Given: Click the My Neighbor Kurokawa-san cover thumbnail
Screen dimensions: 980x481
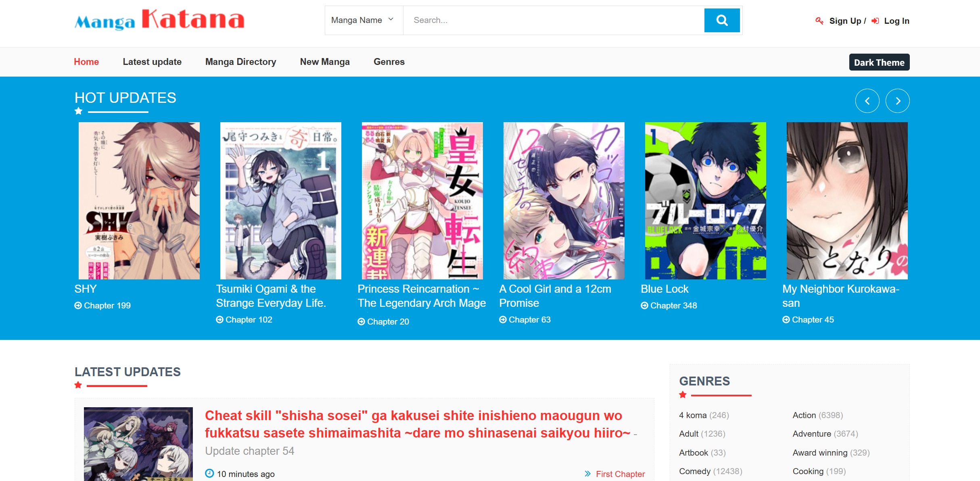Looking at the screenshot, I should (847, 201).
